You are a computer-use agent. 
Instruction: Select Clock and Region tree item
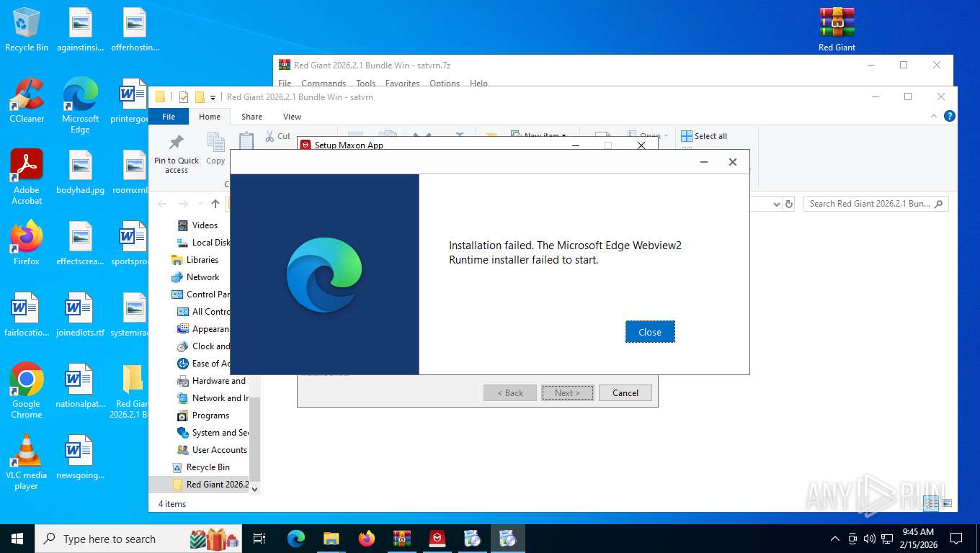pos(211,346)
